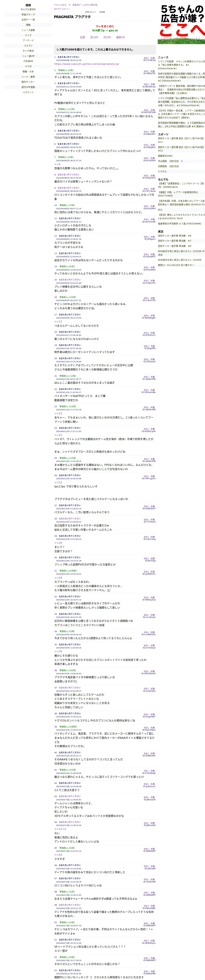Click 大砲 on post 50

pyautogui.click(x=153, y=923)
